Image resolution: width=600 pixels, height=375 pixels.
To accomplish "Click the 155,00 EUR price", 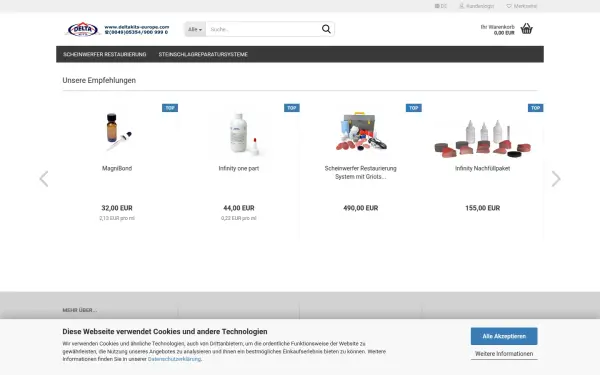I will [483, 208].
